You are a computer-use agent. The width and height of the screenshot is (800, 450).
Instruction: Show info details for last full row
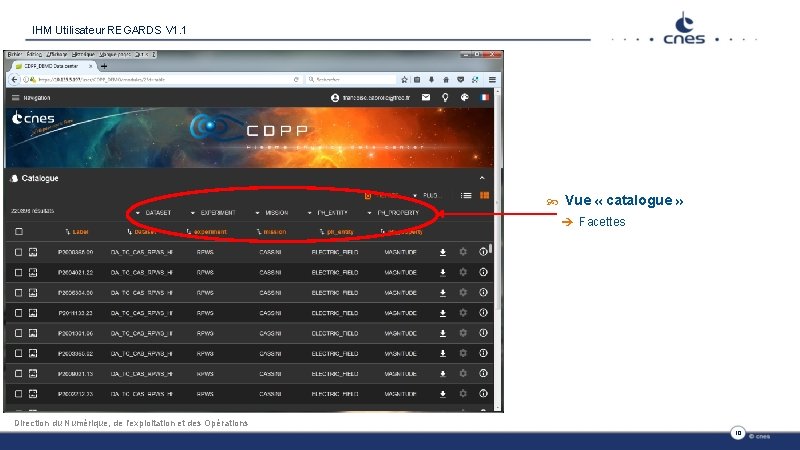483,393
